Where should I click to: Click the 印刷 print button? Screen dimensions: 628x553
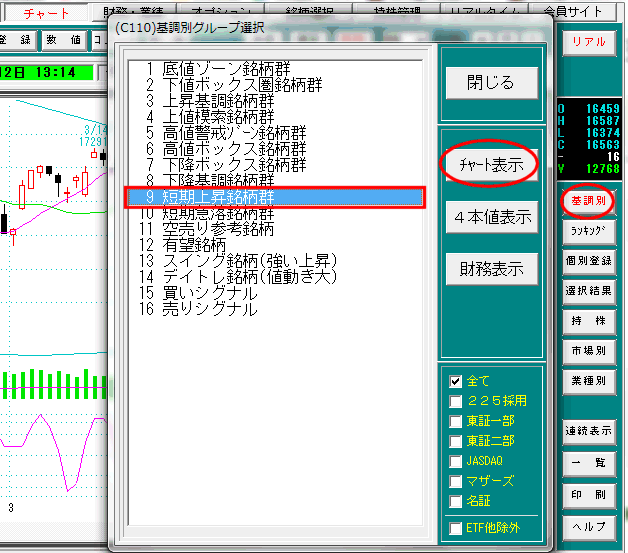coord(589,495)
